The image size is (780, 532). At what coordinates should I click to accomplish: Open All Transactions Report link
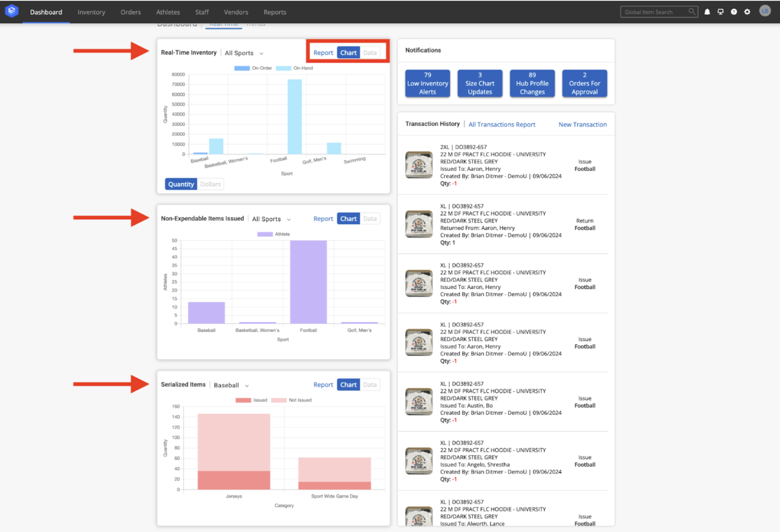point(502,125)
